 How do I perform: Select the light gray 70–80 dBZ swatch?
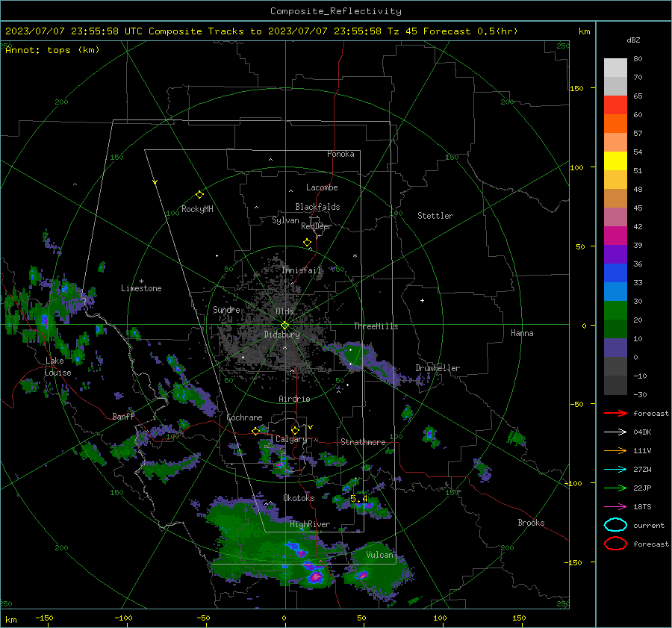click(x=615, y=68)
